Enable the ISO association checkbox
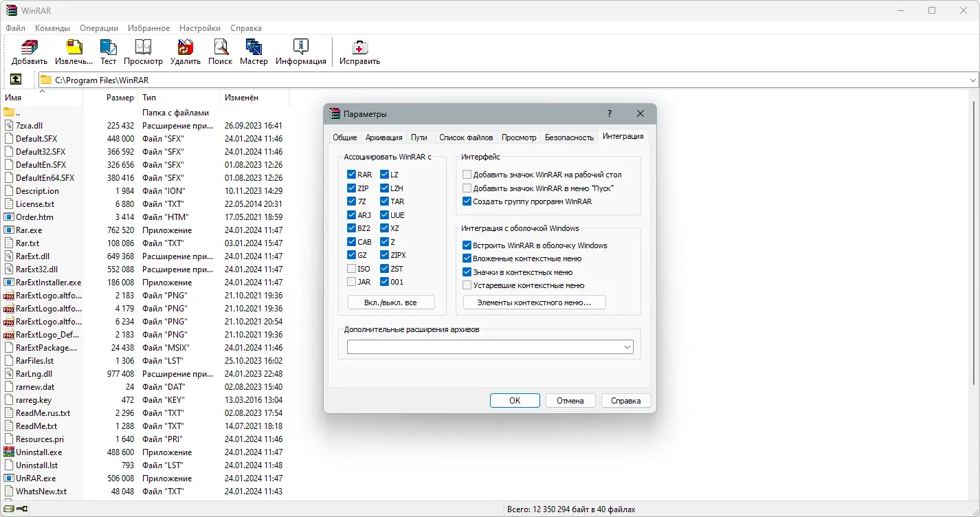980x517 pixels. [351, 269]
